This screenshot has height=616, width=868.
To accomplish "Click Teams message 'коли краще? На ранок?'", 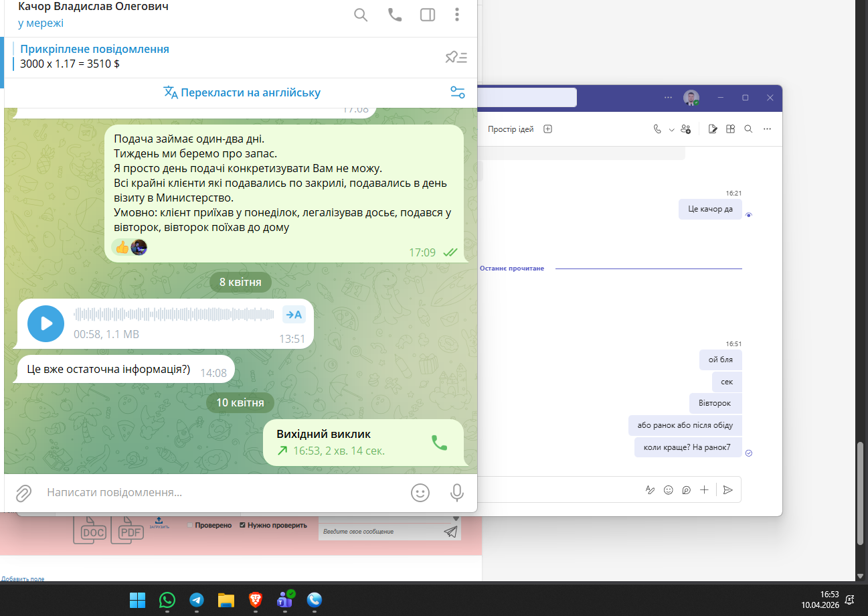I will coord(688,448).
